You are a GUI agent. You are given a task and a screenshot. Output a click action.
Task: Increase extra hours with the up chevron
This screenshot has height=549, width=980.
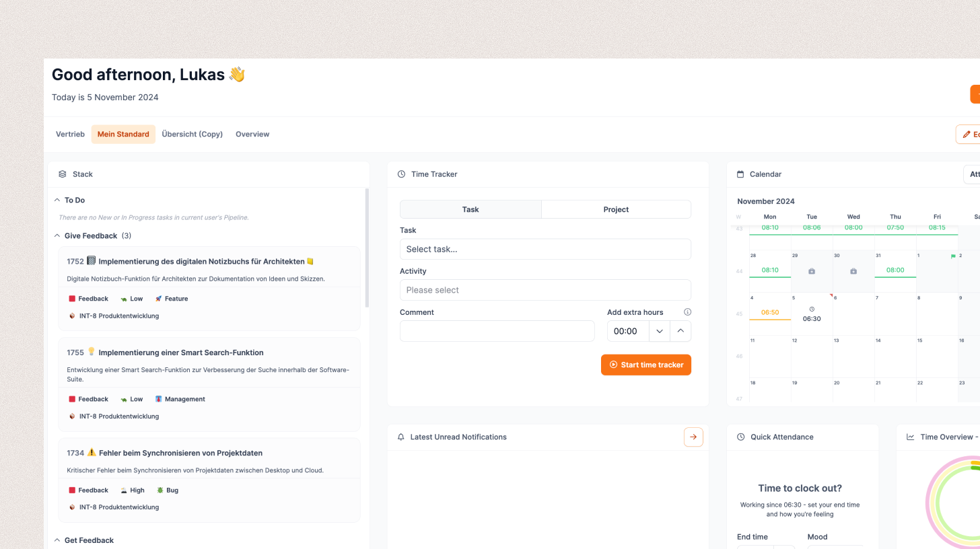point(680,331)
